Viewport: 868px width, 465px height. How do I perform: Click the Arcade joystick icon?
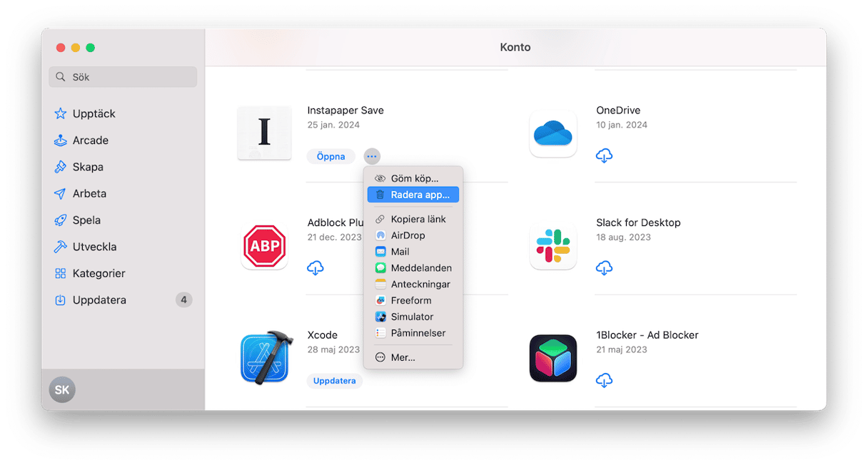60,140
